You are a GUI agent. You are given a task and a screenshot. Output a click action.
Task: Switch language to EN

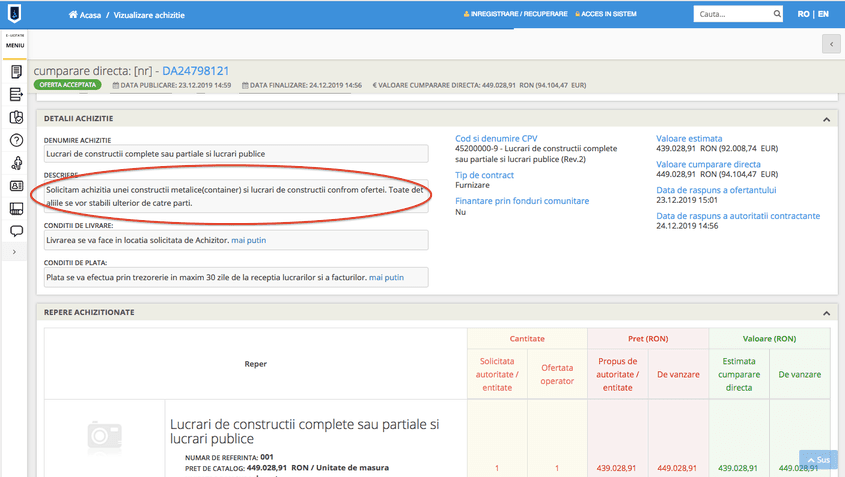tap(823, 15)
